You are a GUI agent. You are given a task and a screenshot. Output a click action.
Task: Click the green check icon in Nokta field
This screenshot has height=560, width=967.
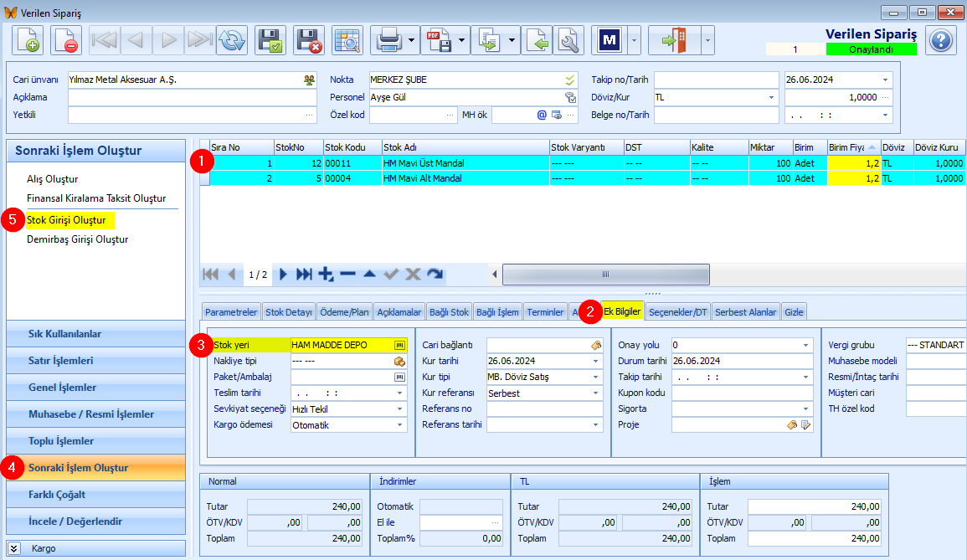570,80
